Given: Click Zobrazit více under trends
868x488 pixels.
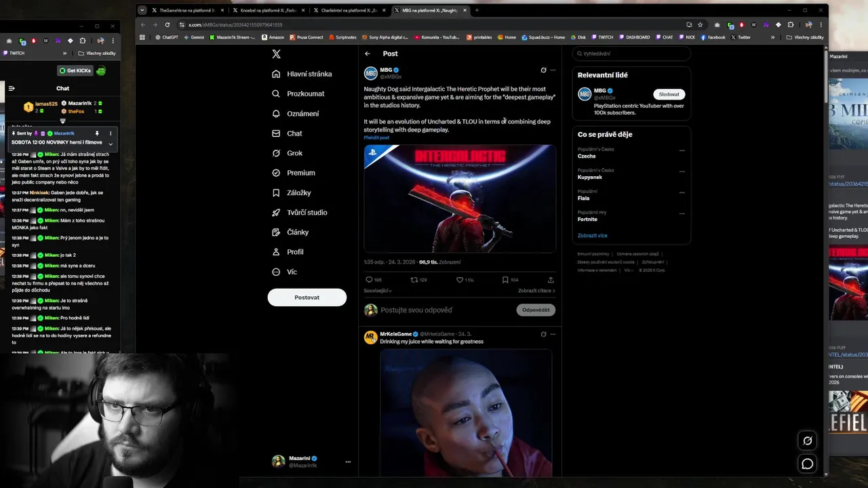Looking at the screenshot, I should [592, 235].
